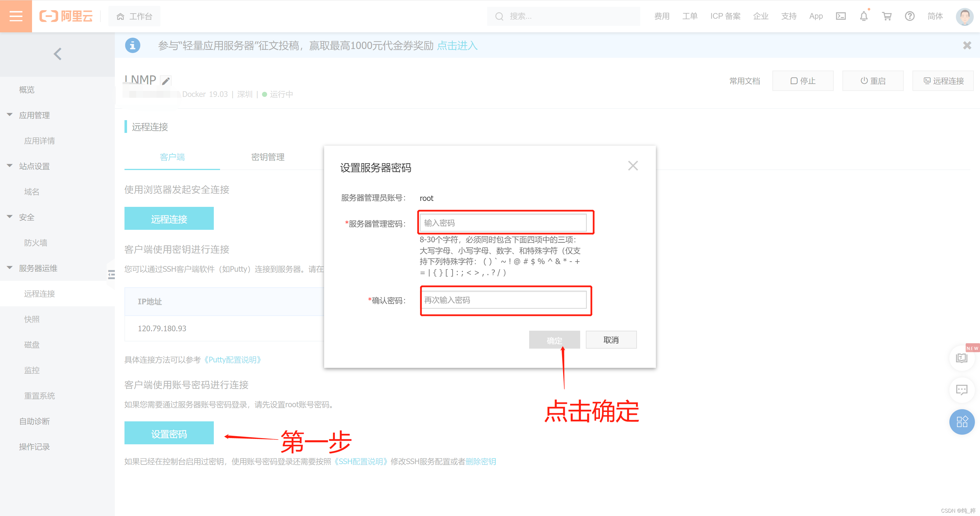Click the 停止 server button

pyautogui.click(x=803, y=80)
